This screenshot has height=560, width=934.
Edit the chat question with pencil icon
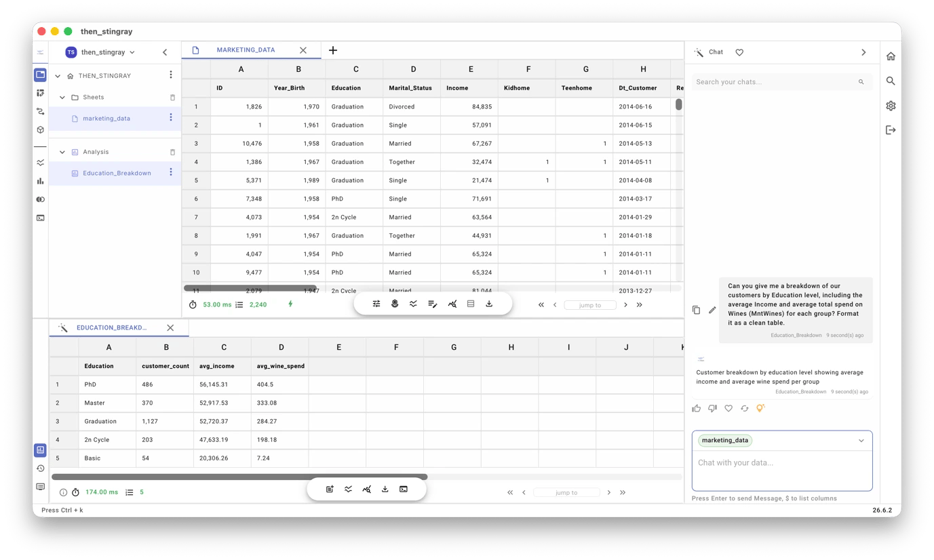coord(712,310)
